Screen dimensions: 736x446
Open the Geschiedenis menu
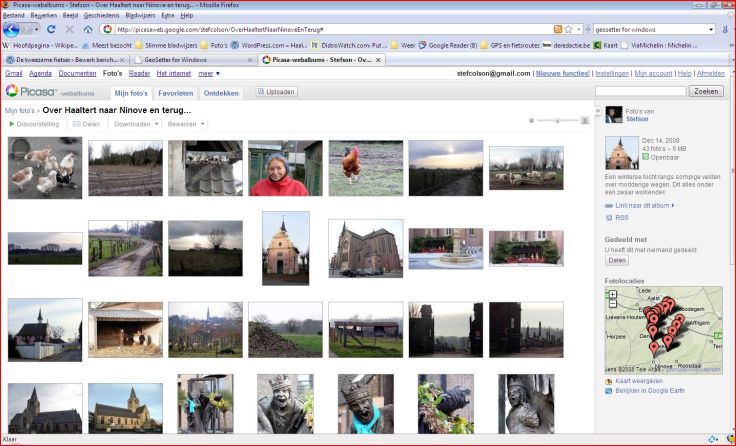tap(101, 15)
